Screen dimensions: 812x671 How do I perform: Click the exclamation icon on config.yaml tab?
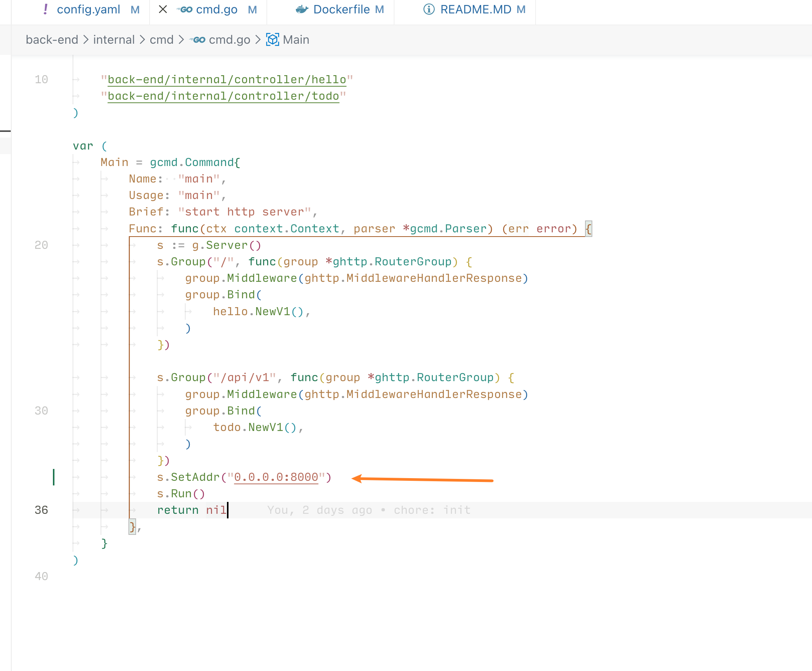pyautogui.click(x=46, y=9)
